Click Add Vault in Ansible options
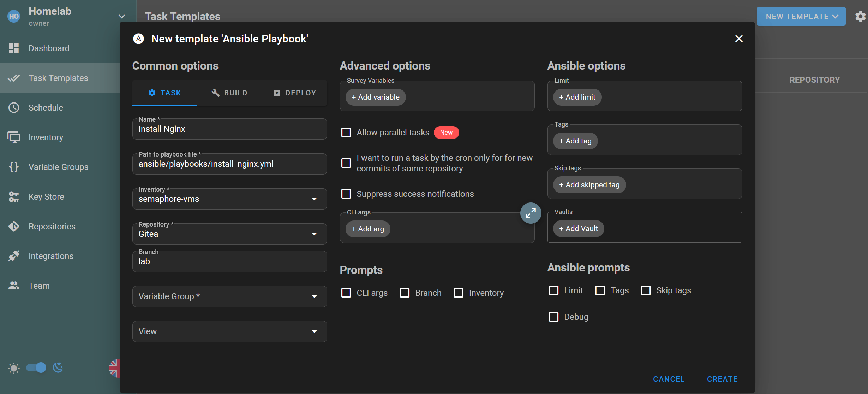The height and width of the screenshot is (394, 868). click(x=578, y=229)
